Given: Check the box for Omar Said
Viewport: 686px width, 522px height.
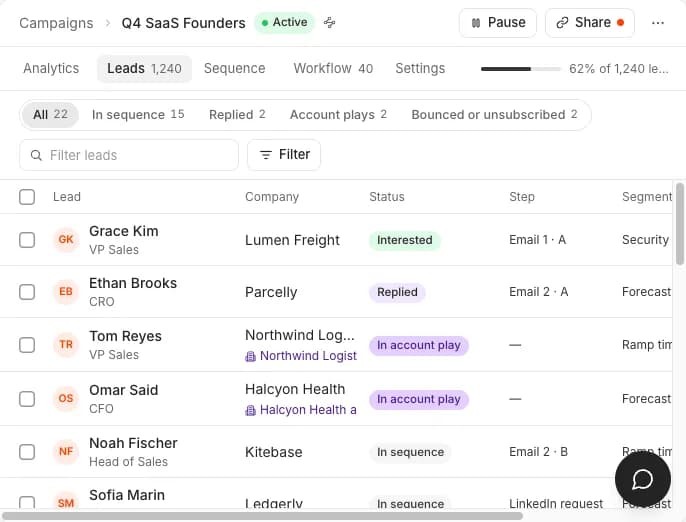Looking at the screenshot, I should (x=27, y=399).
